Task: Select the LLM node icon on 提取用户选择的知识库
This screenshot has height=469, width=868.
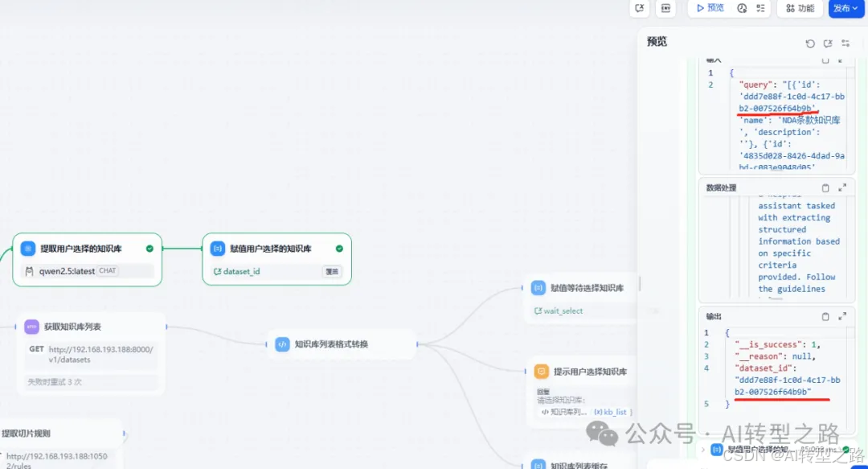Action: click(28, 248)
